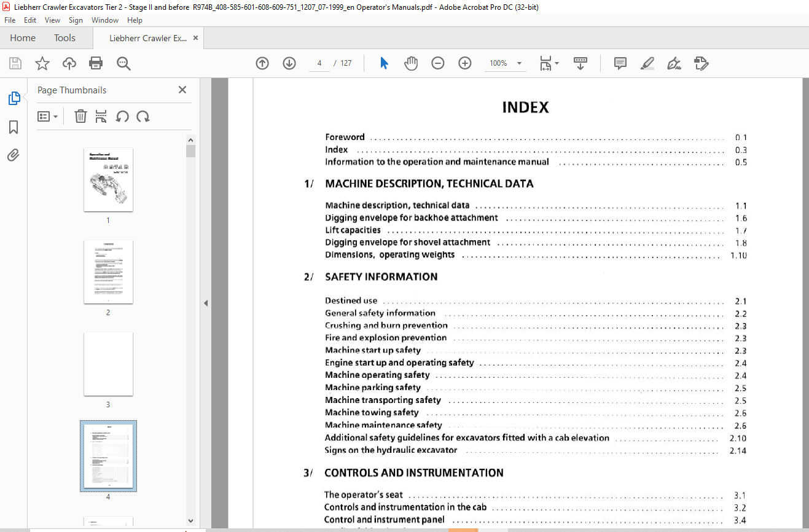Screen dimensions: 809x532
Task: Open the View menu
Action: click(x=52, y=20)
